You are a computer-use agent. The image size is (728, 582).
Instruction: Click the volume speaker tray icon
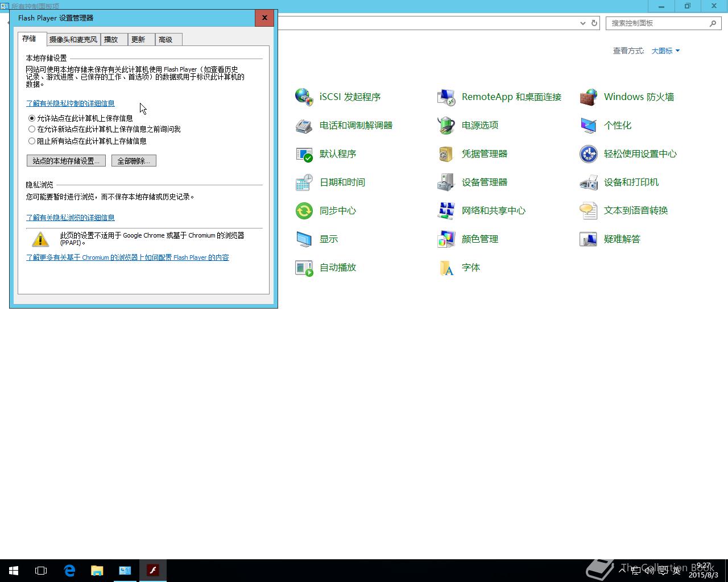(649, 571)
